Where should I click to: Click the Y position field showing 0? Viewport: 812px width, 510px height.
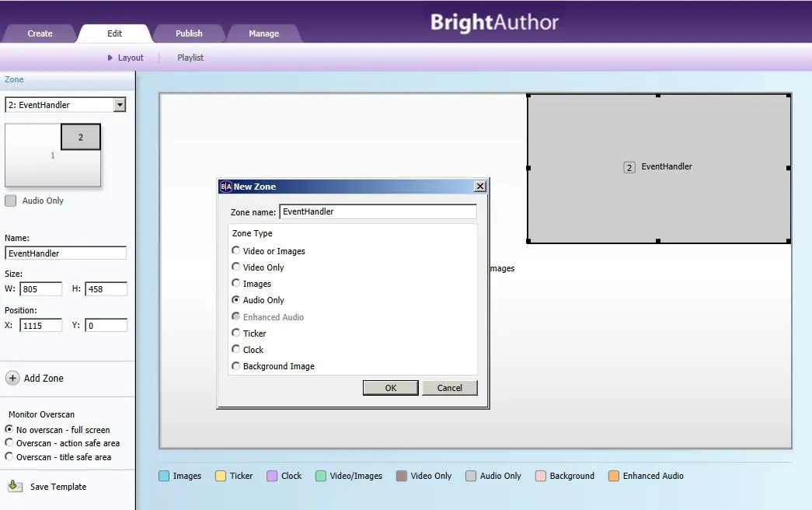point(106,325)
